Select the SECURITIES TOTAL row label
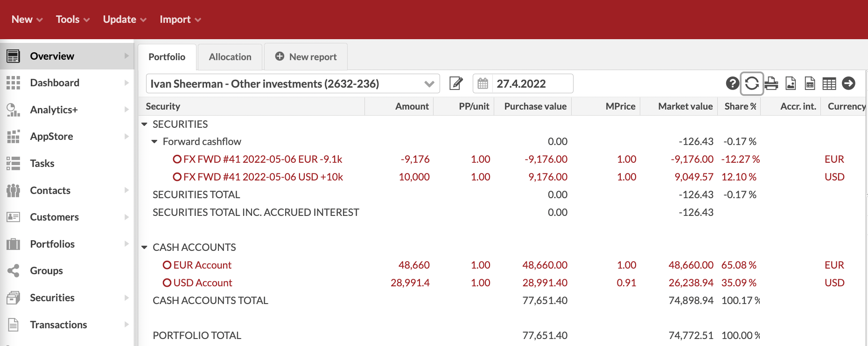Image resolution: width=868 pixels, height=346 pixels. coord(196,194)
